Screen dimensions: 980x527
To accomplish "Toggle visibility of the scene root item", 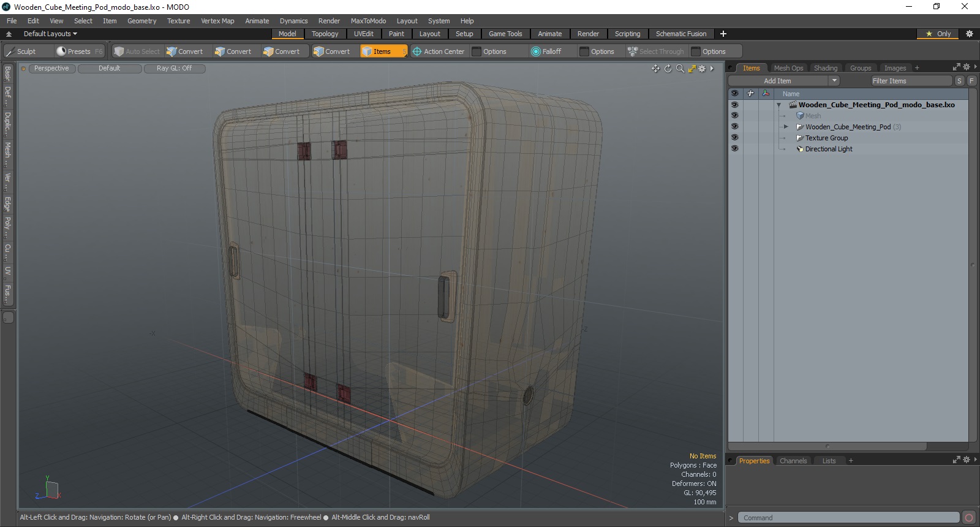I will click(x=734, y=105).
